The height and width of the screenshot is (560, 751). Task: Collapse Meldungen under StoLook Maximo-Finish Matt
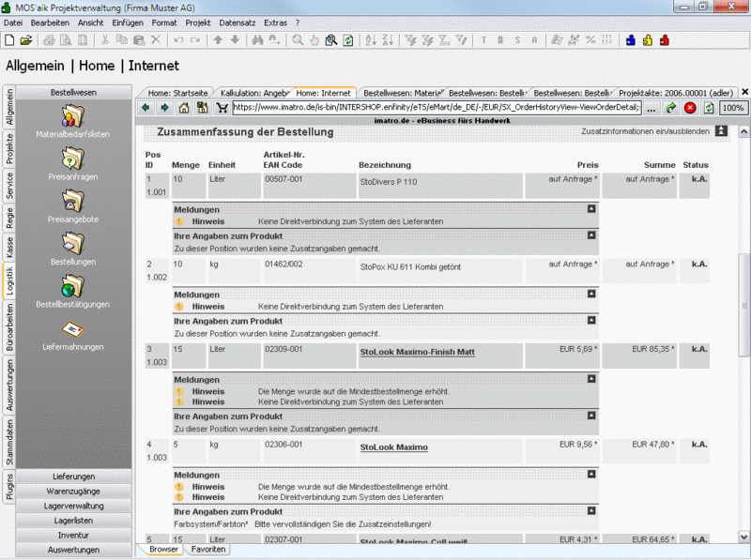tap(591, 379)
